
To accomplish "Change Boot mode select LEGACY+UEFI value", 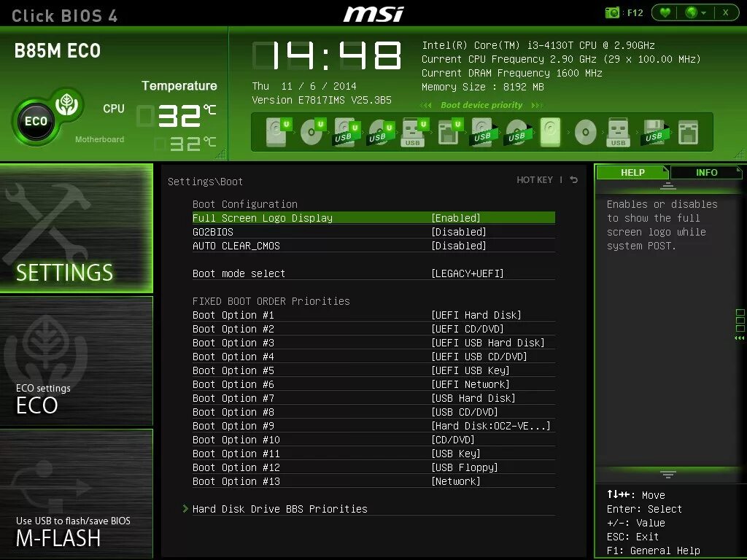I will point(468,273).
